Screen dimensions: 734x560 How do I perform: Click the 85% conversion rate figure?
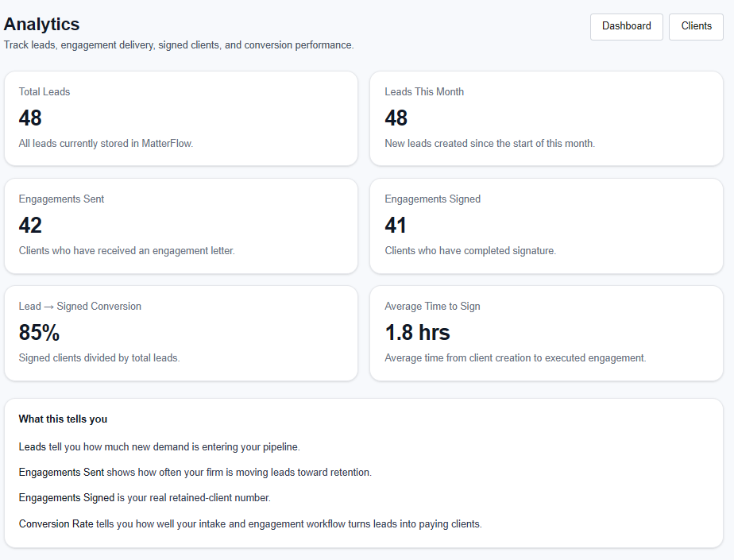click(x=39, y=333)
